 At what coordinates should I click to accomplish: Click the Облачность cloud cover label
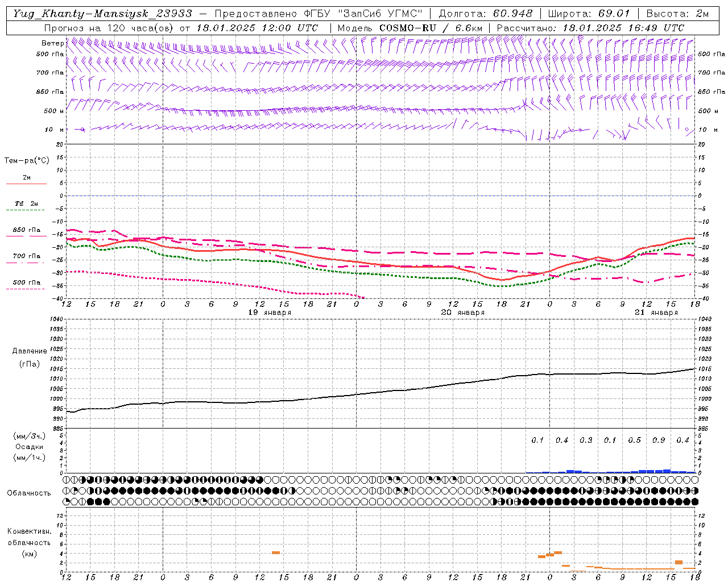click(x=29, y=493)
